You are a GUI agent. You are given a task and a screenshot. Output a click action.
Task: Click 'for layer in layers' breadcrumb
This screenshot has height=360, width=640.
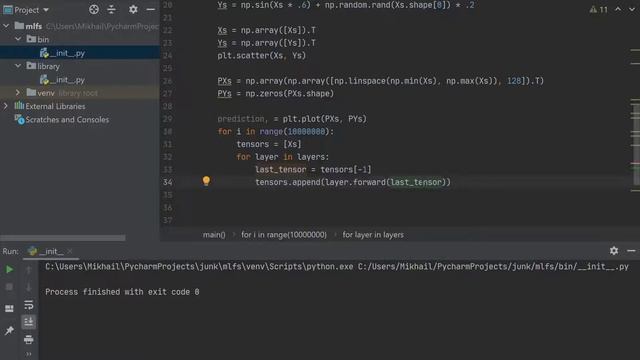(x=373, y=235)
